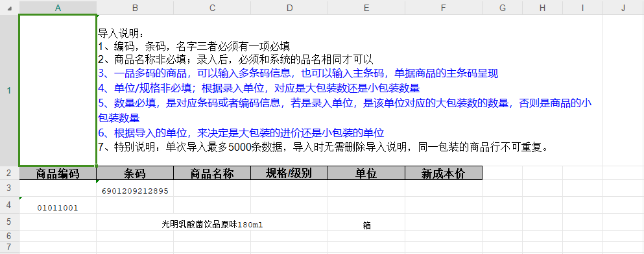Click the 商品编码 header cell
The width and height of the screenshot is (644, 254).
58,173
